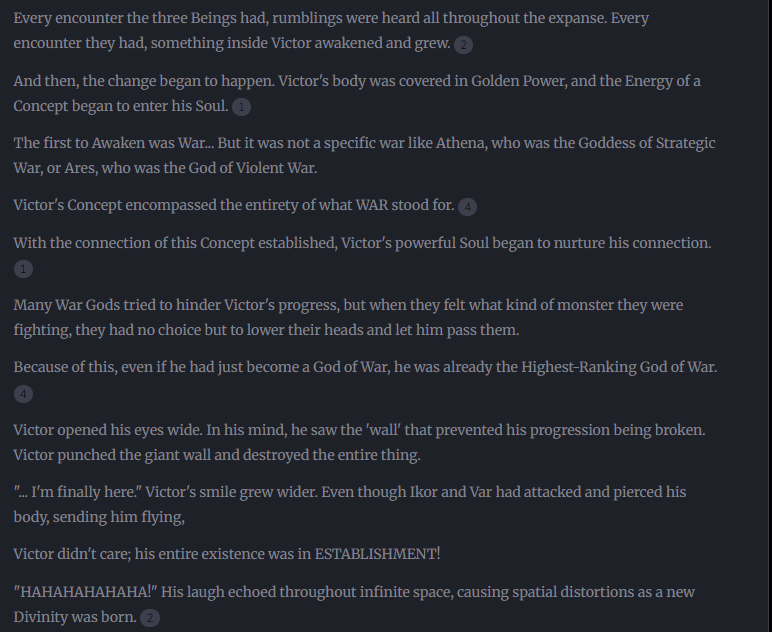Image resolution: width=772 pixels, height=632 pixels.
Task: Click comment badge 4 below 'Highest-Ranking God of War'
Action: tap(23, 394)
